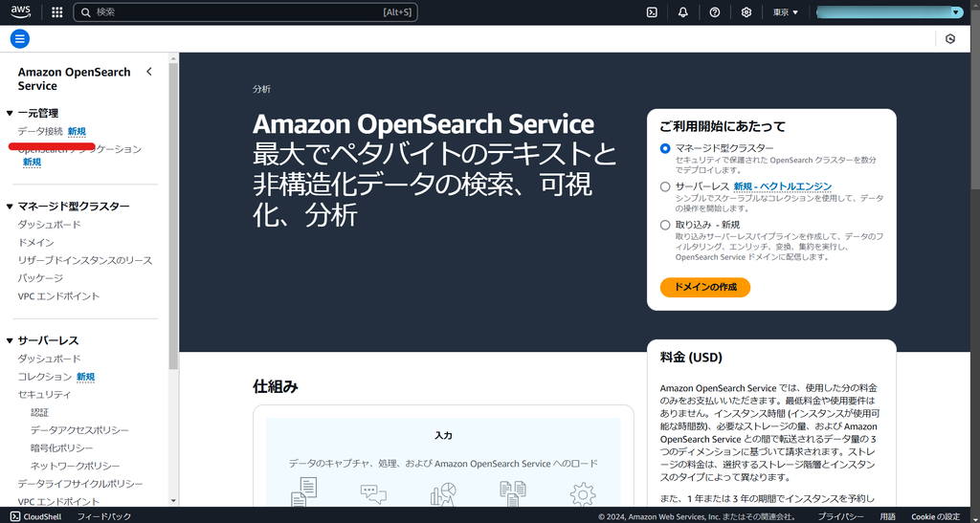Launch CloudShell from the top bar icon
980x523 pixels.
point(652,11)
